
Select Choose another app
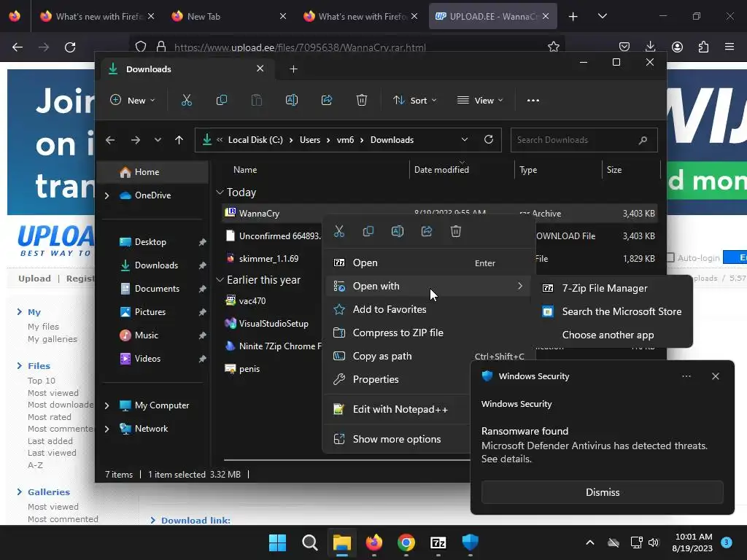(x=614, y=335)
